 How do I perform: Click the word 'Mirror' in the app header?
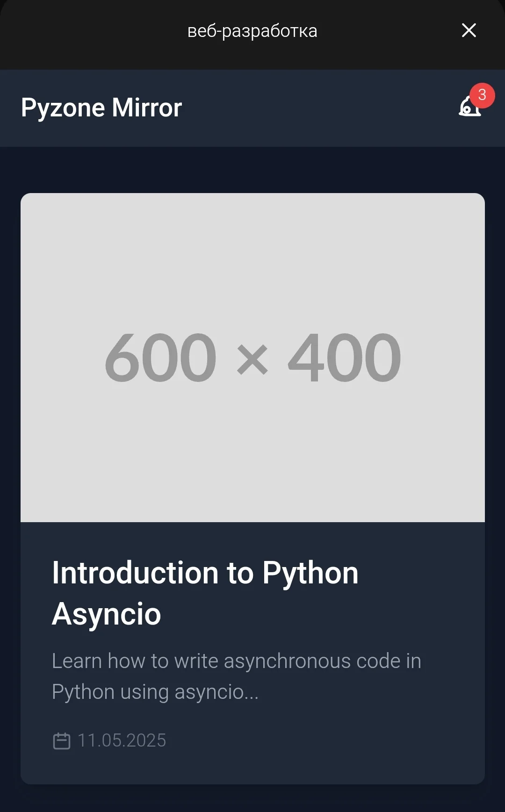[147, 108]
